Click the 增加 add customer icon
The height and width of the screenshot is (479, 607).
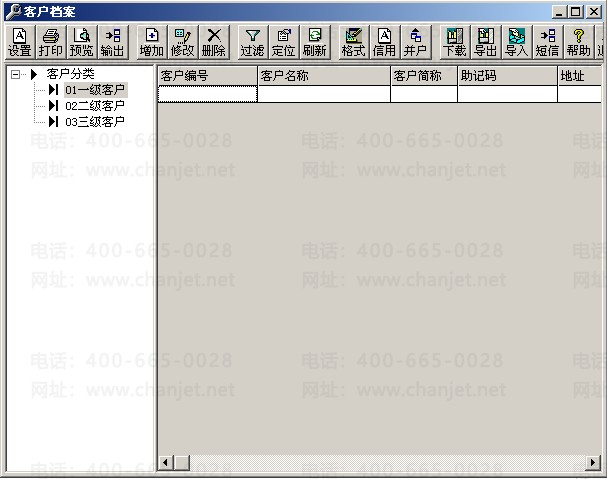point(152,43)
